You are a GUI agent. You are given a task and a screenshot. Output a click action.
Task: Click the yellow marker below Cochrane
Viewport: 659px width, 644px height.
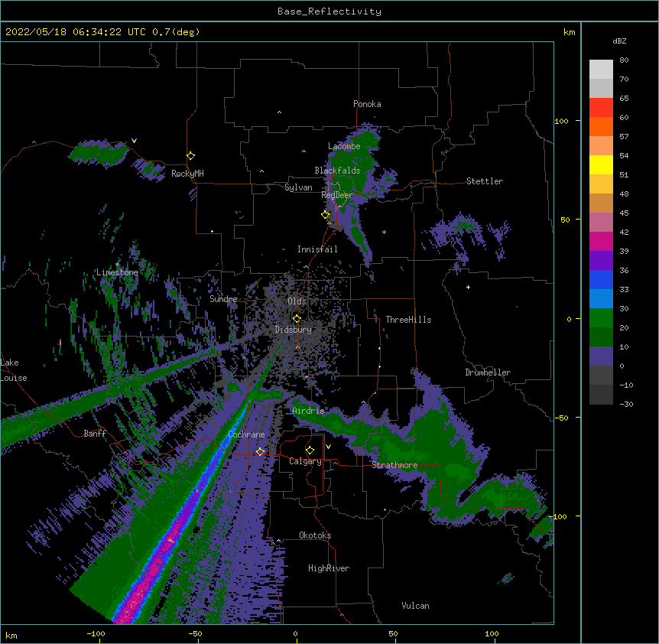(260, 451)
